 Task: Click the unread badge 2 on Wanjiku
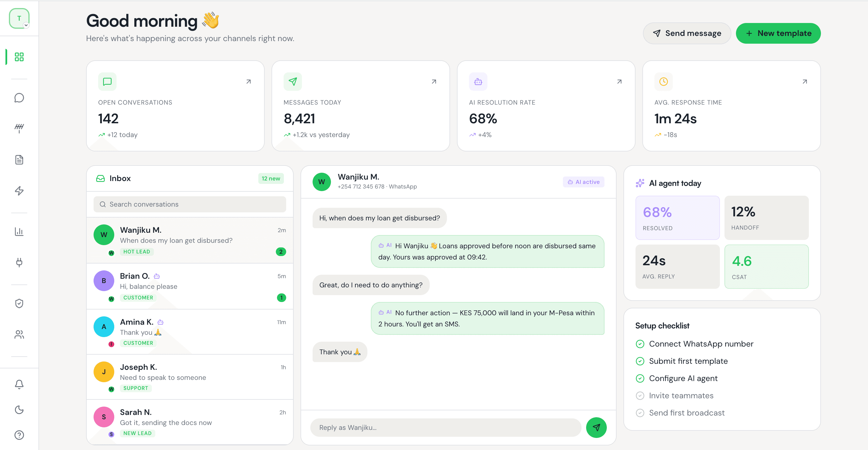pyautogui.click(x=281, y=252)
